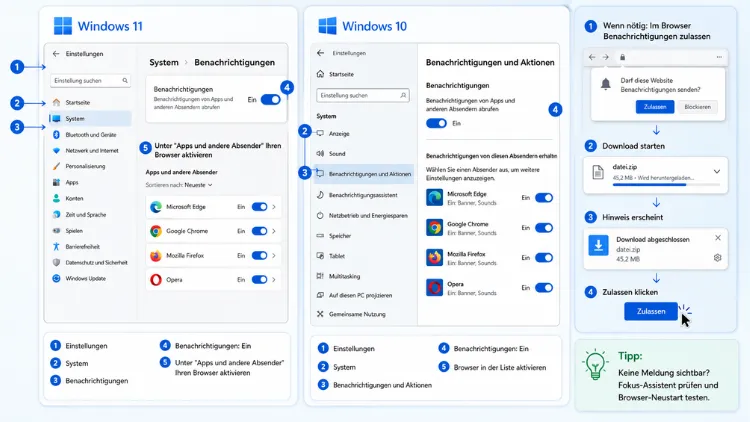Open Startseite in Windows 10 settings
This screenshot has height=422, width=750.
[x=335, y=74]
